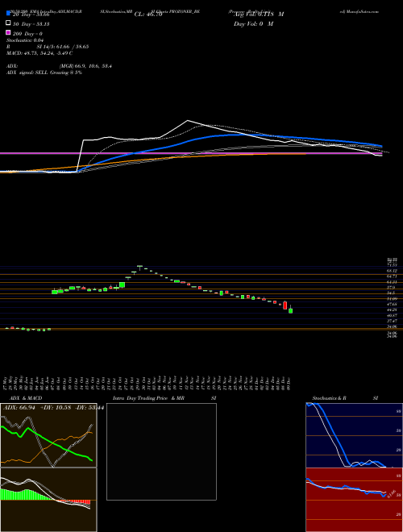Click the MACD histogram panel
403x532 pixels.
pyautogui.click(x=48, y=500)
